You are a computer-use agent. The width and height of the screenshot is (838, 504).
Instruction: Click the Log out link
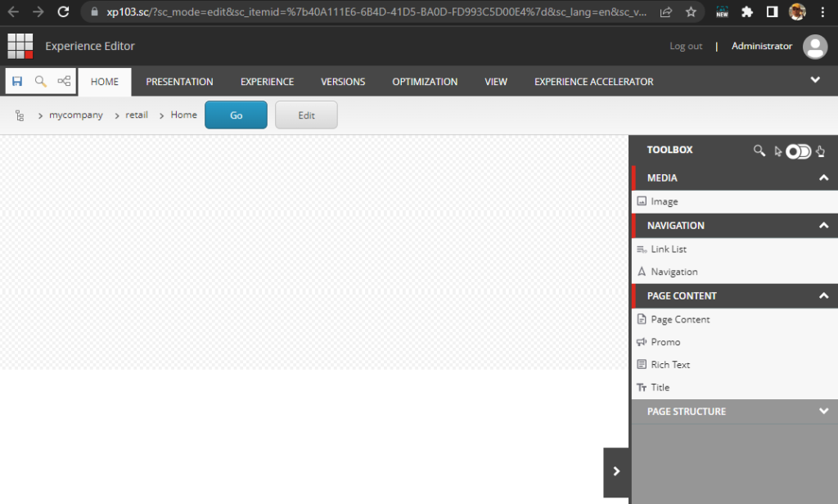(x=686, y=46)
